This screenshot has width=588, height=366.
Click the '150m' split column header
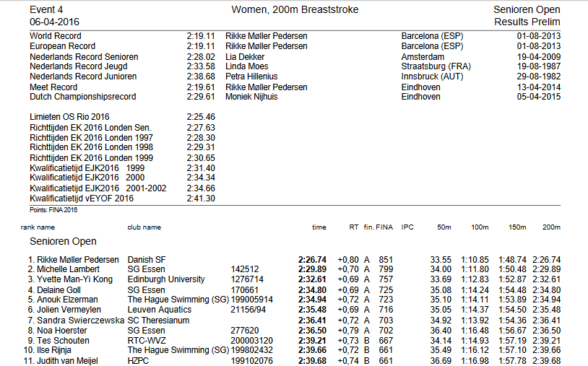click(x=517, y=227)
